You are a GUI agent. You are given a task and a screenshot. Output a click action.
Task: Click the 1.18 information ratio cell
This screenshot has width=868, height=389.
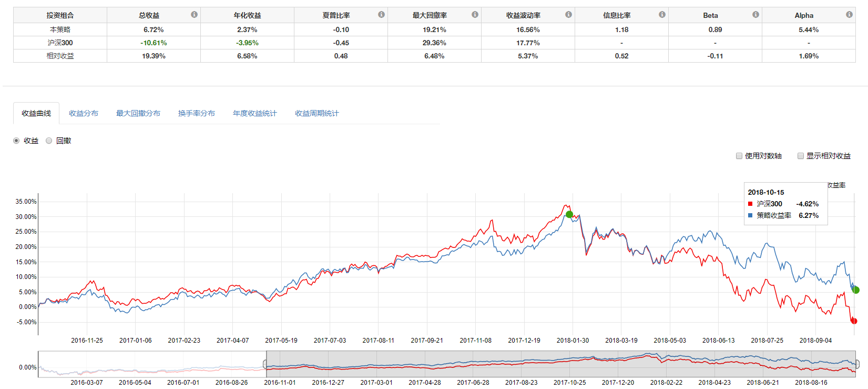pyautogui.click(x=621, y=29)
